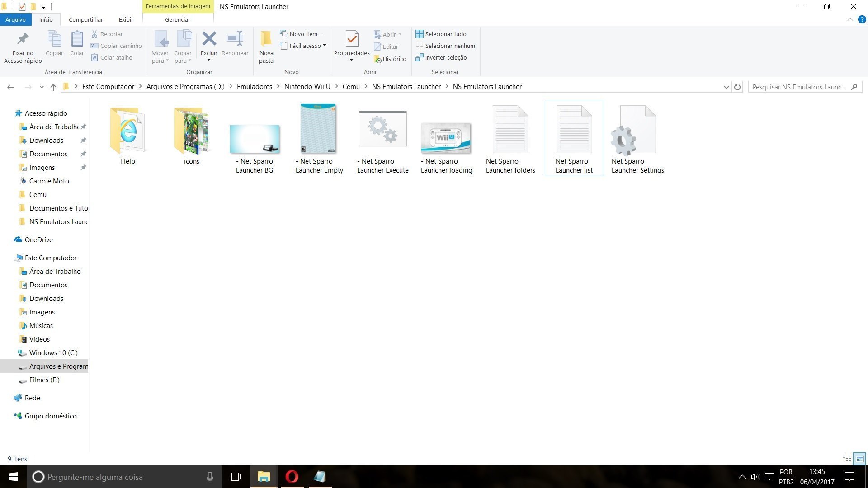This screenshot has height=488, width=868.
Task: Show hidden system tray icons
Action: pyautogui.click(x=742, y=477)
